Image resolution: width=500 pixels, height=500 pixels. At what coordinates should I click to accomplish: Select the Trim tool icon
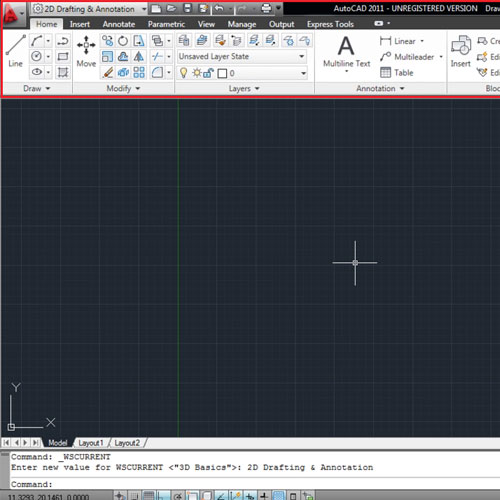click(x=157, y=56)
